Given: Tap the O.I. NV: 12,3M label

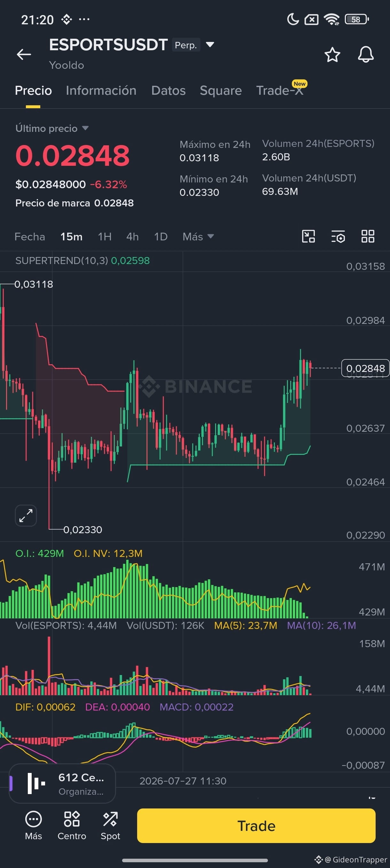Looking at the screenshot, I should click(x=108, y=553).
